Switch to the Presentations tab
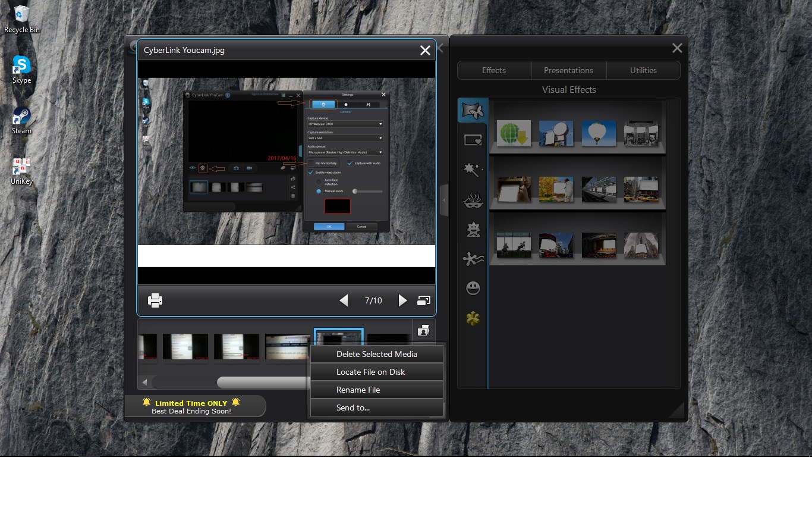The height and width of the screenshot is (517, 812). pos(569,70)
